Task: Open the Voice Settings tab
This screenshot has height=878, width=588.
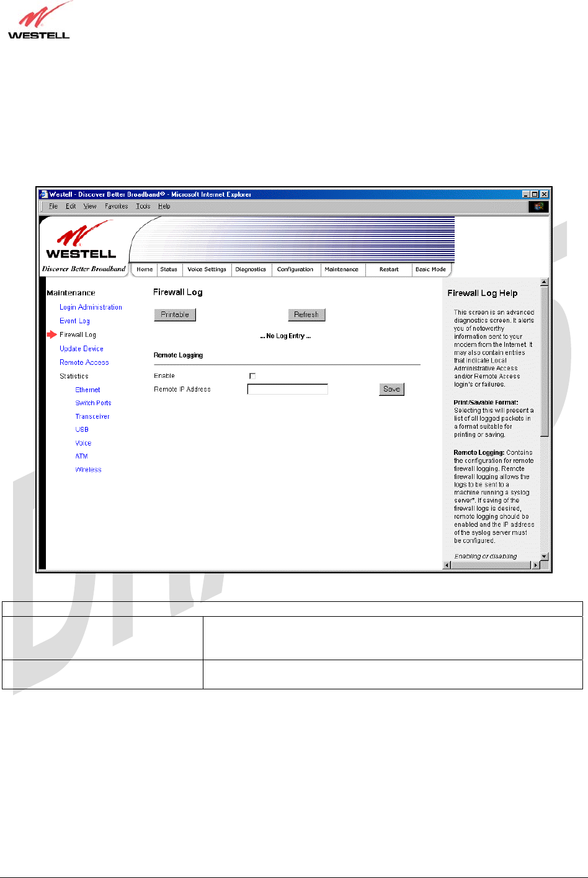Action: (x=207, y=269)
